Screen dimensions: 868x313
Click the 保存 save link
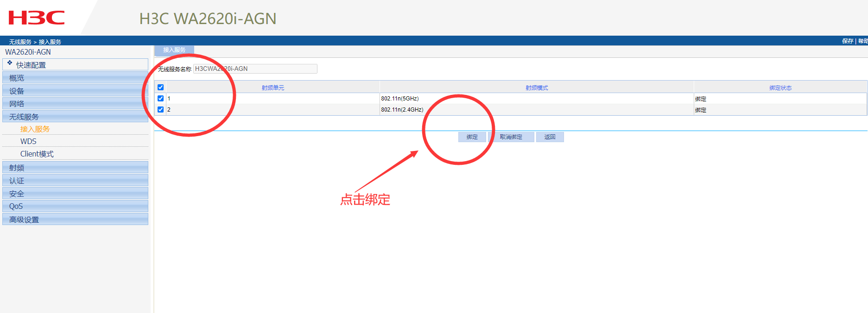click(x=848, y=41)
